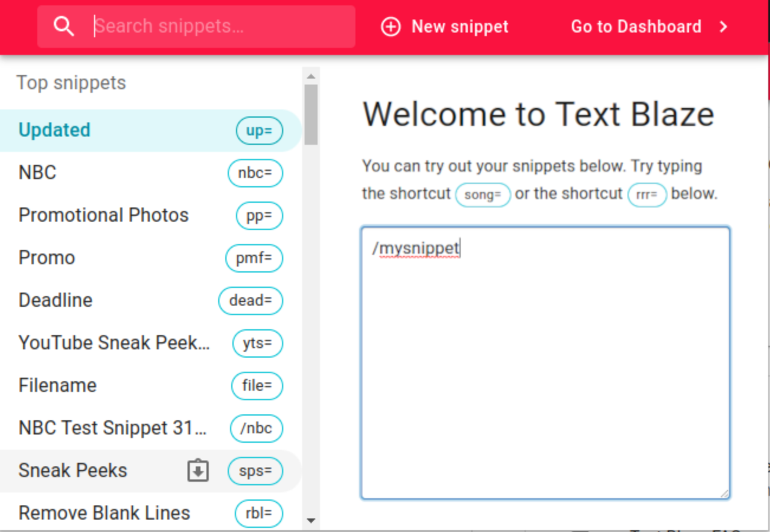Choose the YouTube Sneak Peek snippet
This screenshot has width=770, height=532.
tap(151, 343)
